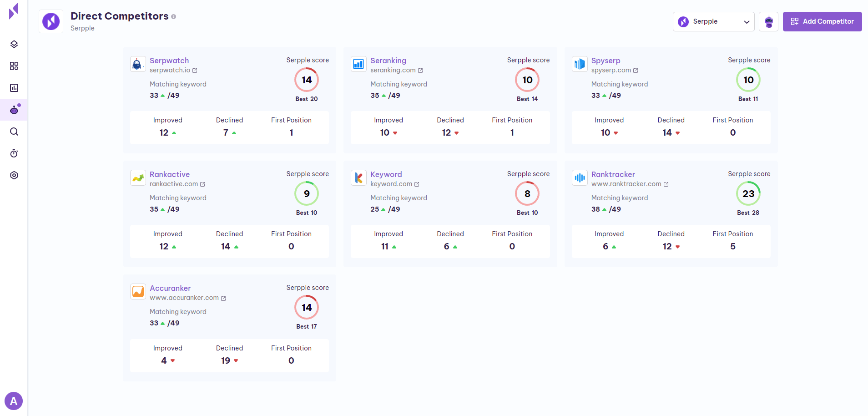The image size is (868, 416).
Task: Open the search icon in sidebar
Action: coord(14,132)
